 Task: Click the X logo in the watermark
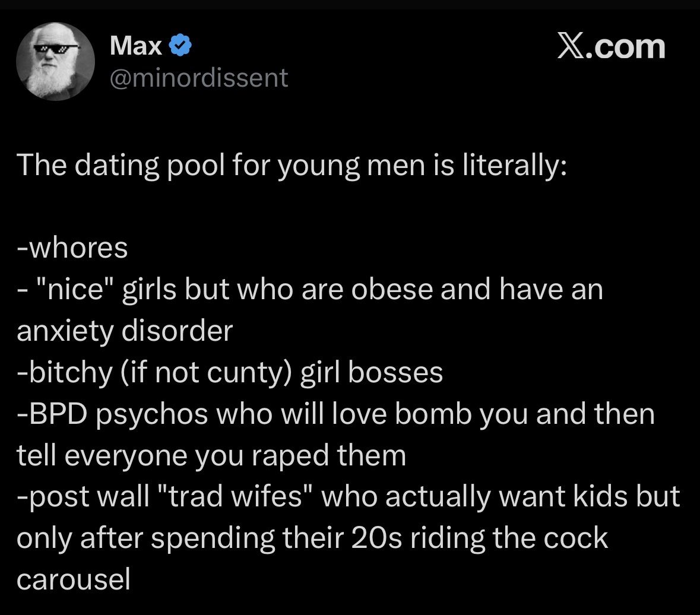point(571,47)
